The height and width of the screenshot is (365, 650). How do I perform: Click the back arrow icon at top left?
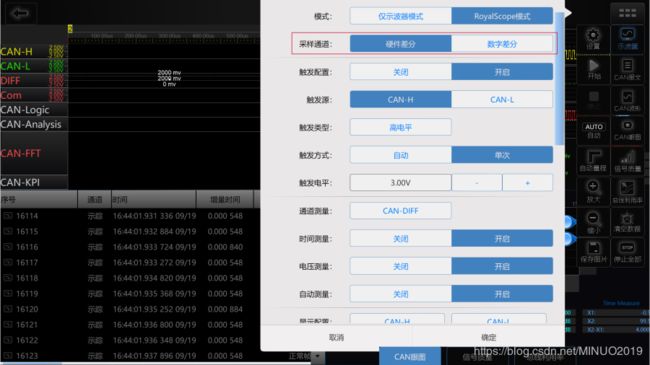[x=20, y=13]
